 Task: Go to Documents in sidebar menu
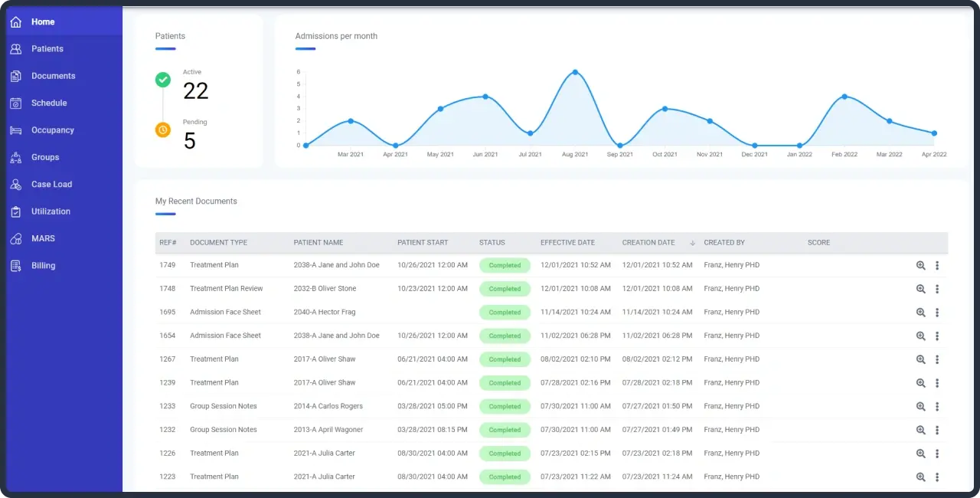click(x=53, y=76)
